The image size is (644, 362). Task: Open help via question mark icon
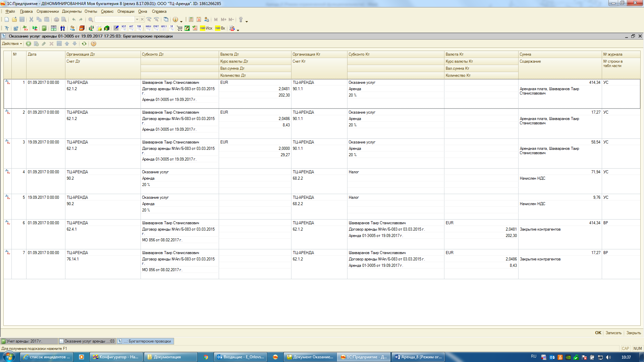(x=94, y=44)
